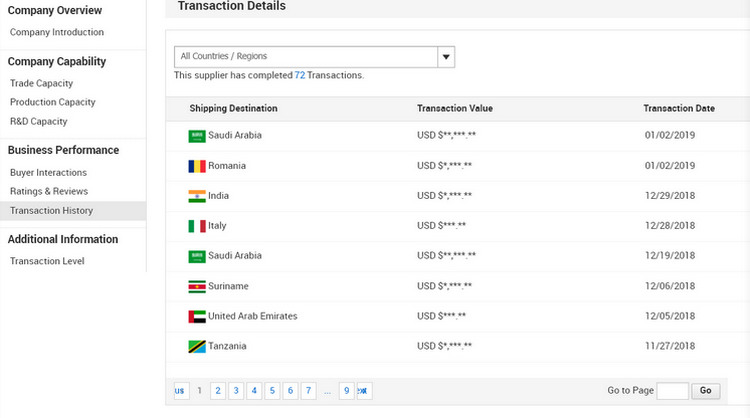Go to Production Capacity section
The image size is (750, 418).
pyautogui.click(x=52, y=102)
